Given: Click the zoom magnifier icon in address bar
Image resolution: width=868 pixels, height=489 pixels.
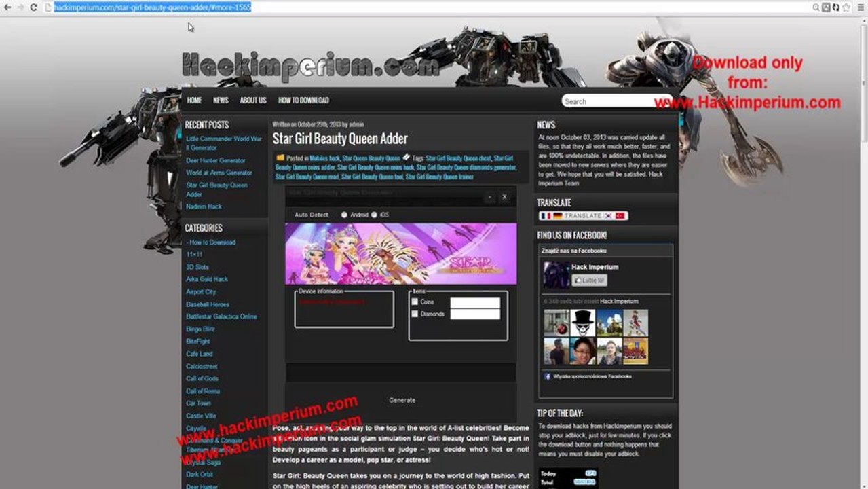Looking at the screenshot, I should click(816, 7).
